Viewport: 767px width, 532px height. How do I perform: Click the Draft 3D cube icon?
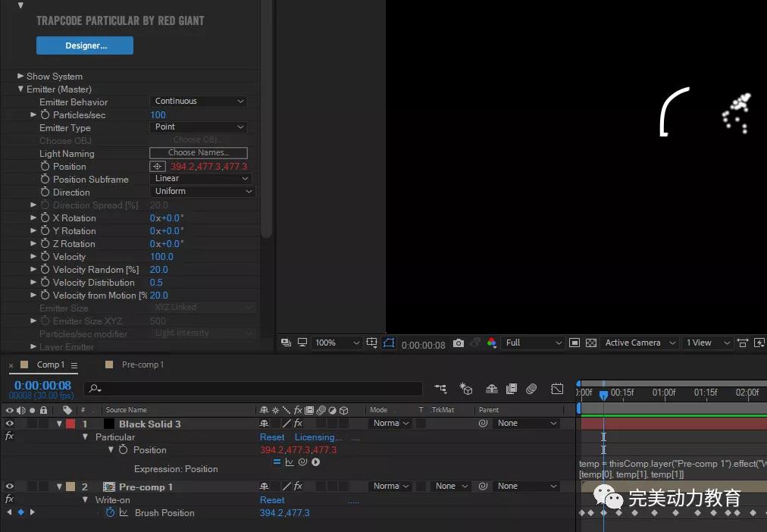tap(466, 389)
